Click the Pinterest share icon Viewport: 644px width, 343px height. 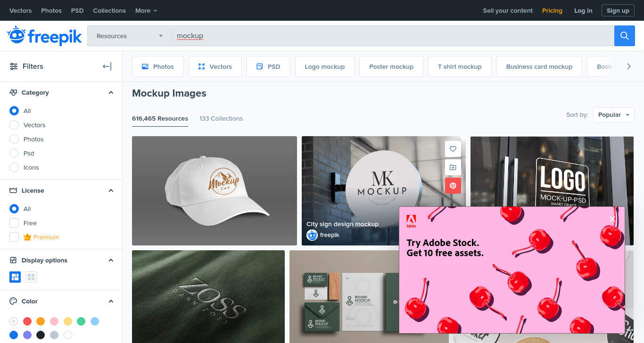453,186
